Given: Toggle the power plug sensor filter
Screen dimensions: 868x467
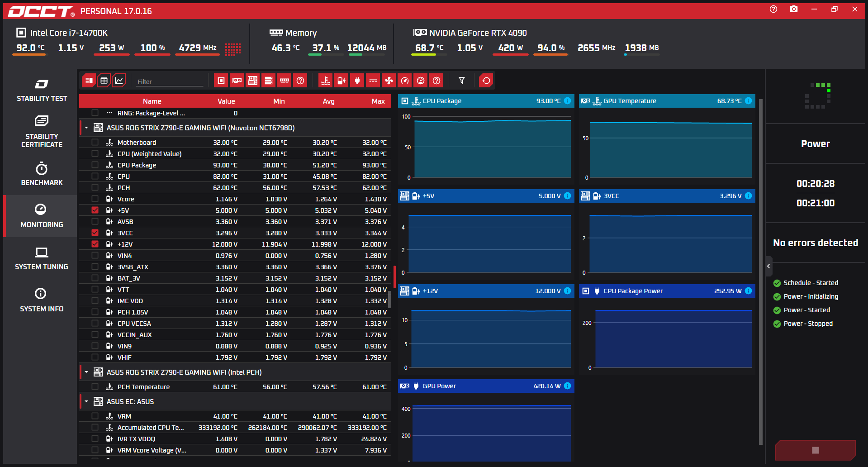Looking at the screenshot, I should coord(357,81).
